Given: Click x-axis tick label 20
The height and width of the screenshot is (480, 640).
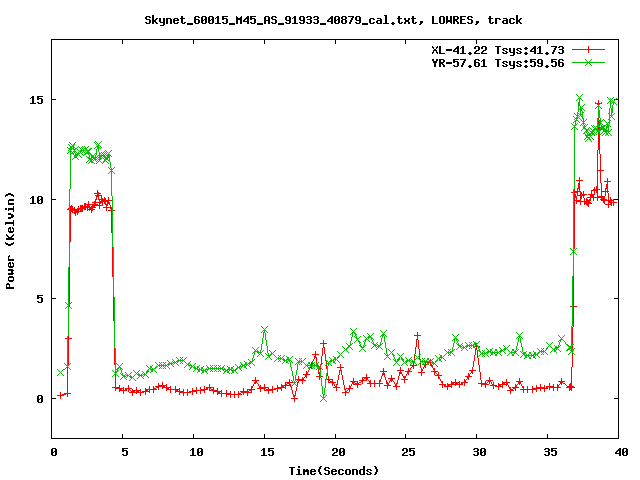Looking at the screenshot, I should tap(338, 452).
